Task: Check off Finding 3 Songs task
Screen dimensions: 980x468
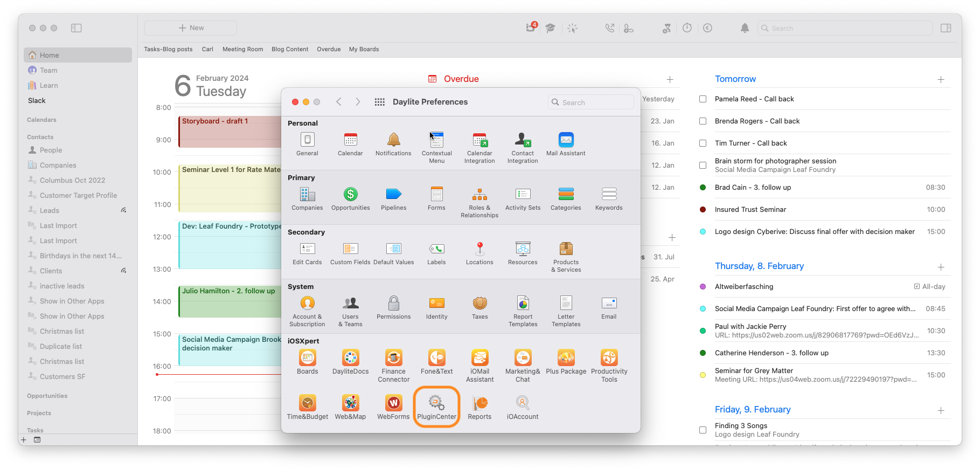Action: click(x=703, y=430)
